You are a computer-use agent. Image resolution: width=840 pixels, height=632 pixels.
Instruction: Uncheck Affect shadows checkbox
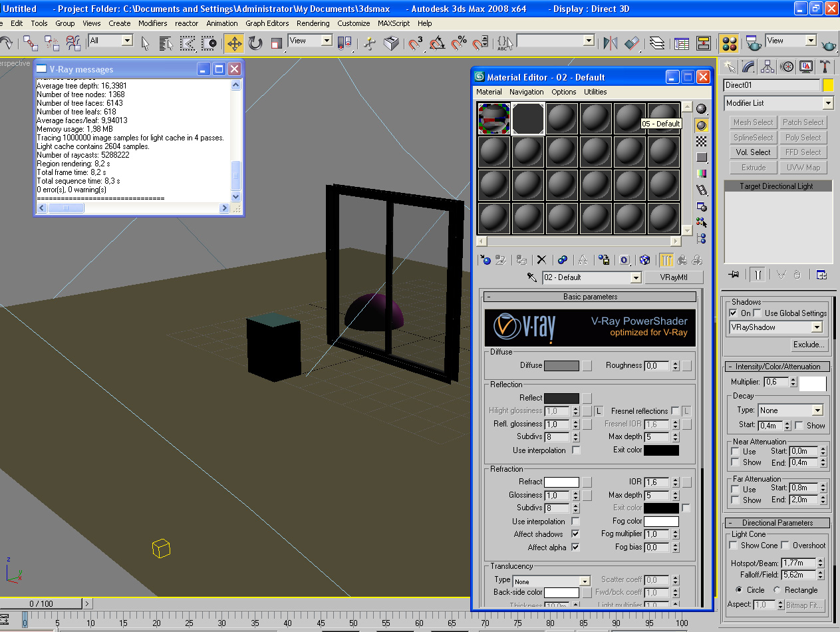point(575,534)
